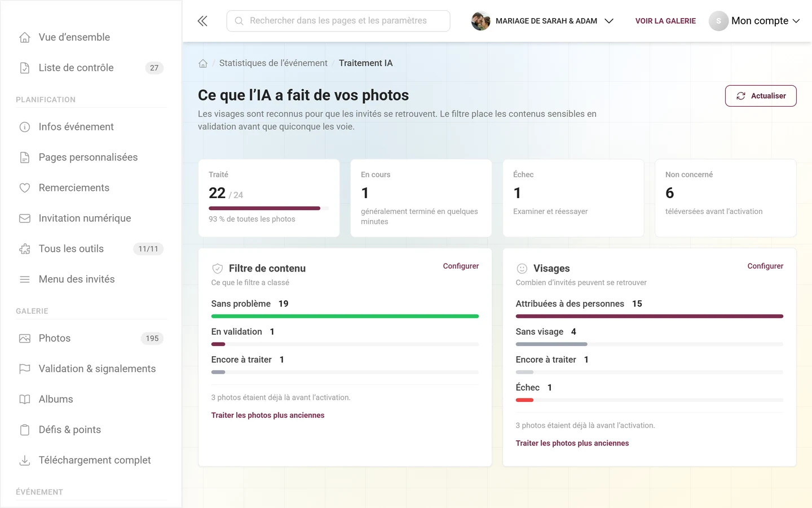Screen dimensions: 812x508
Task: Click the image icon beside Photos
Action: coord(25,339)
